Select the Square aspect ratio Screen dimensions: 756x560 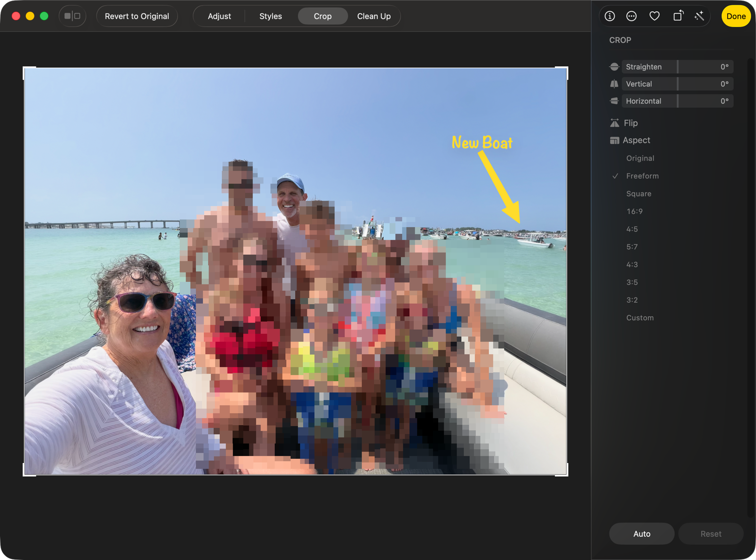point(639,194)
